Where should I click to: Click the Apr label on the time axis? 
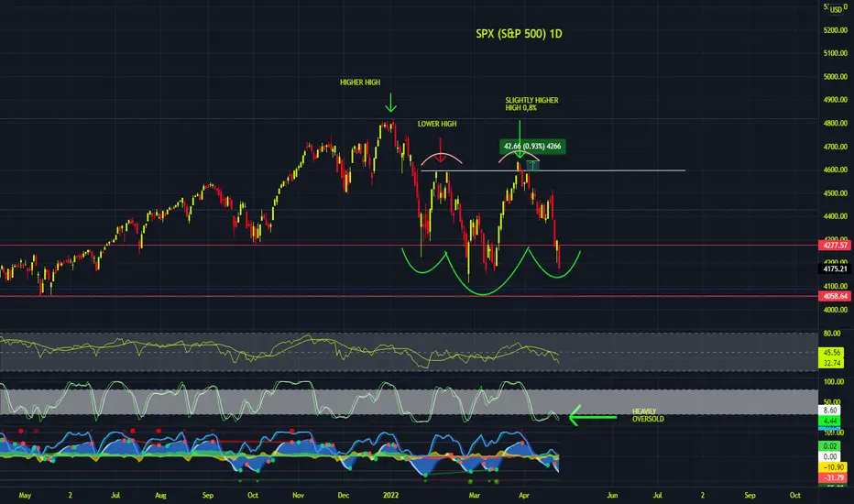point(524,495)
